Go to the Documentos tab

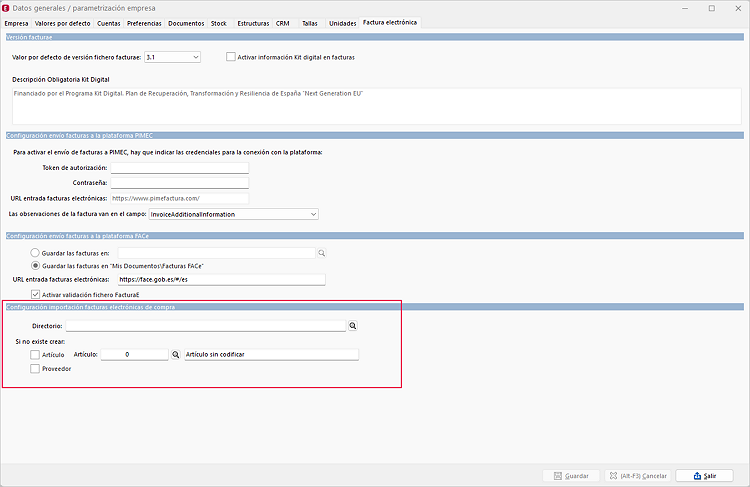[x=186, y=23]
